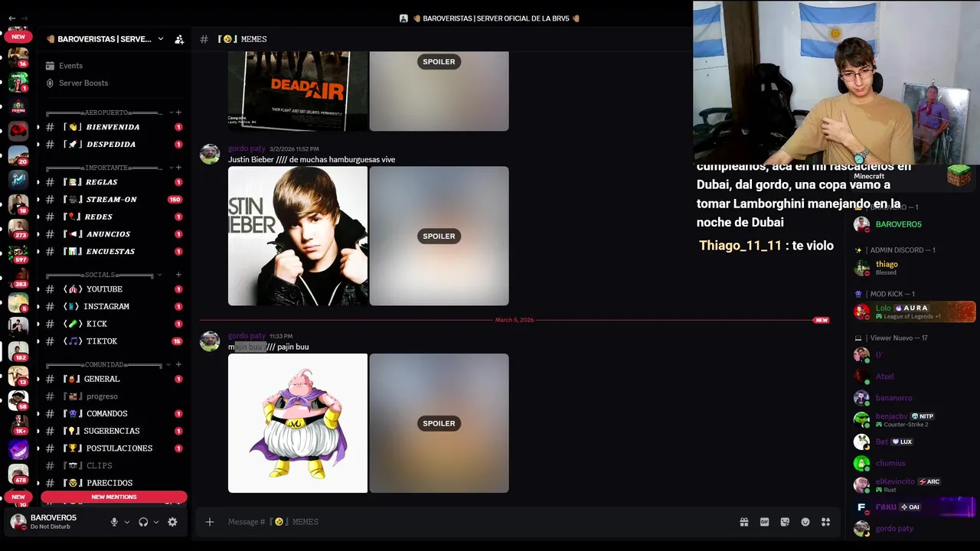Screen dimensions: 980x551
Task: Open the COMANDOS channel
Action: (114, 414)
